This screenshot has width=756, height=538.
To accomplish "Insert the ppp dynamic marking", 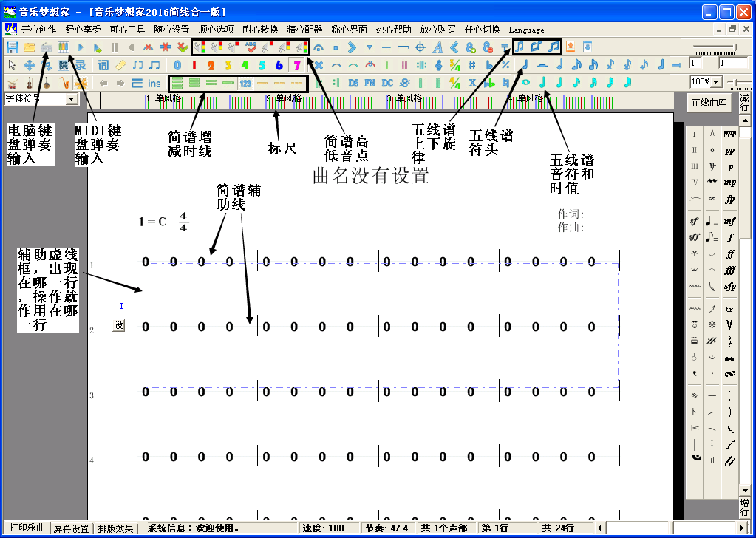I will point(729,134).
